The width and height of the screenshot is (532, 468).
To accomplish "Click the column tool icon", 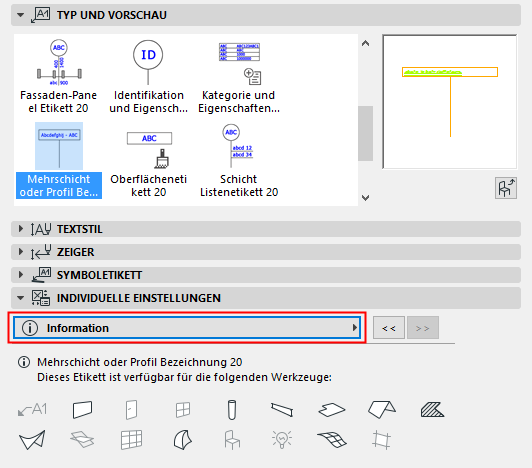I will pos(232,410).
